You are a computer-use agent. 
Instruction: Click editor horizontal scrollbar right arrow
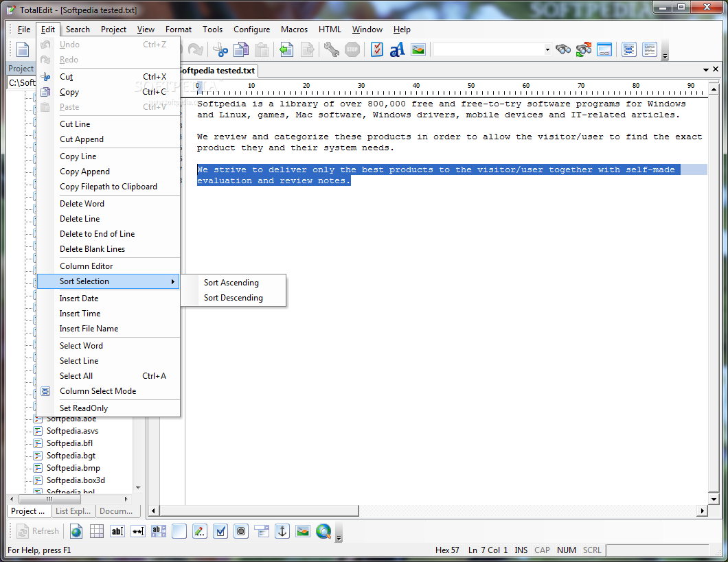tap(702, 511)
